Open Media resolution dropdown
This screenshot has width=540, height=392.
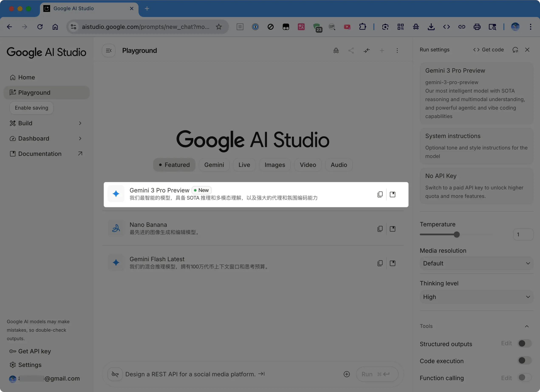[x=476, y=263]
